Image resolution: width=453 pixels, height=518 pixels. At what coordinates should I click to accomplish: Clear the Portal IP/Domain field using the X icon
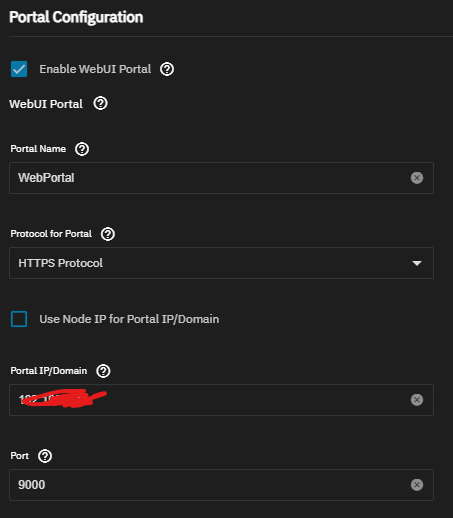pos(417,400)
